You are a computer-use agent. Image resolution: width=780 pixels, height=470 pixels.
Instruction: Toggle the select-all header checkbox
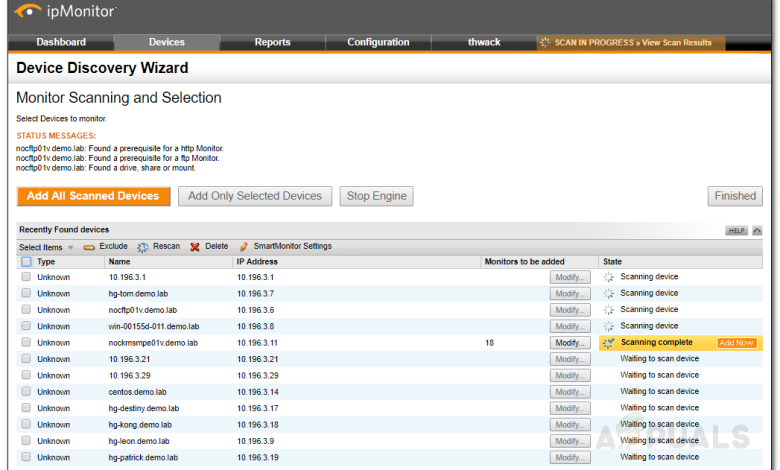coord(26,262)
